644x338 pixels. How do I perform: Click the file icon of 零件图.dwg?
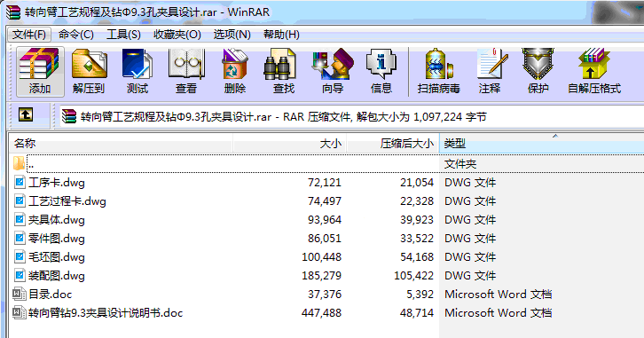20,239
